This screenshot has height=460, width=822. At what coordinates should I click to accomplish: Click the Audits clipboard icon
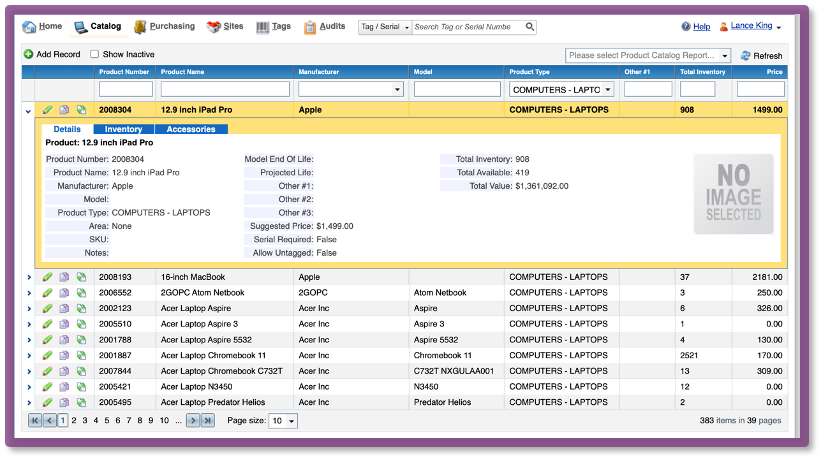click(x=310, y=27)
